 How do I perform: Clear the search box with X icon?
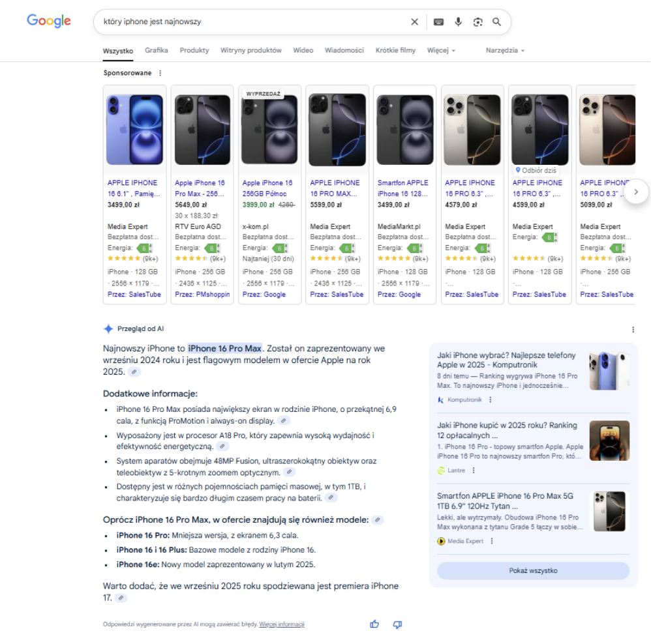pos(414,22)
